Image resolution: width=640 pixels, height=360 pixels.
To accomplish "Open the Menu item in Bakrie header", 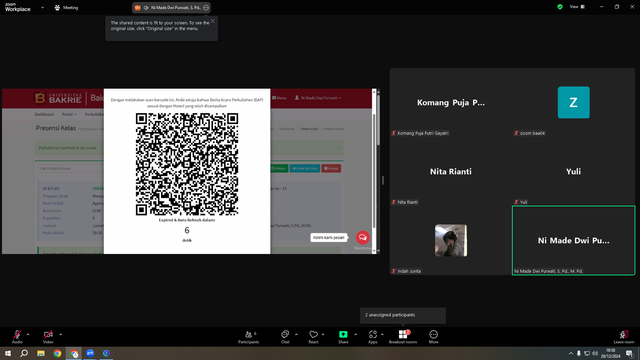I will click(279, 98).
